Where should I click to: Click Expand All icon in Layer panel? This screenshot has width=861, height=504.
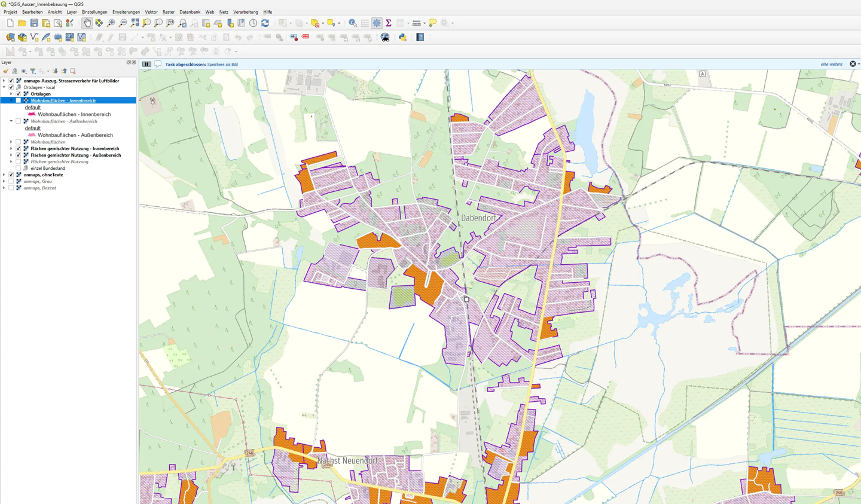(55, 71)
